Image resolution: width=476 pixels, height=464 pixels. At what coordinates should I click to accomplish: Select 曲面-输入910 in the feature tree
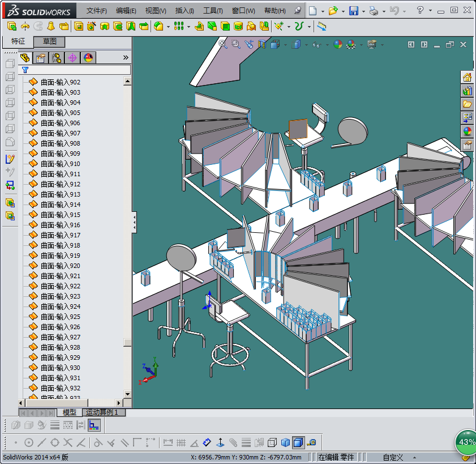pyautogui.click(x=61, y=164)
